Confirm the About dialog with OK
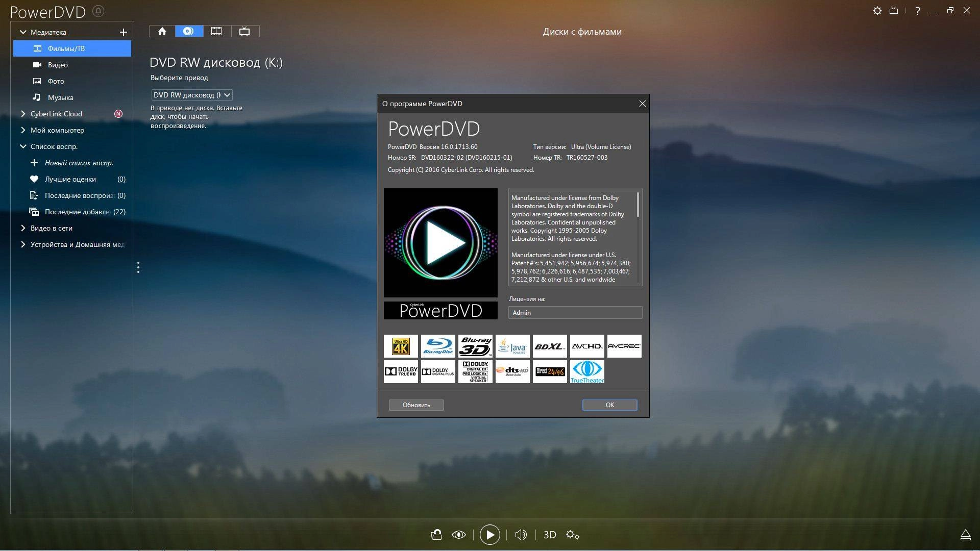980x551 pixels. tap(609, 405)
